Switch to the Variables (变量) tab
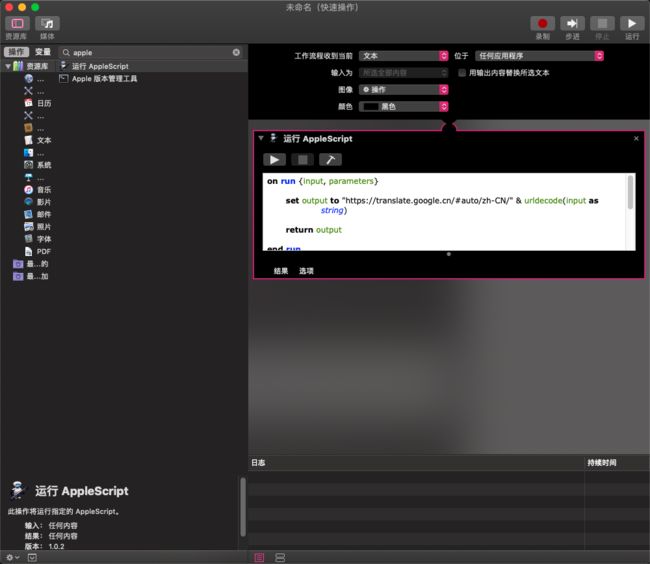The image size is (650, 564). 43,52
